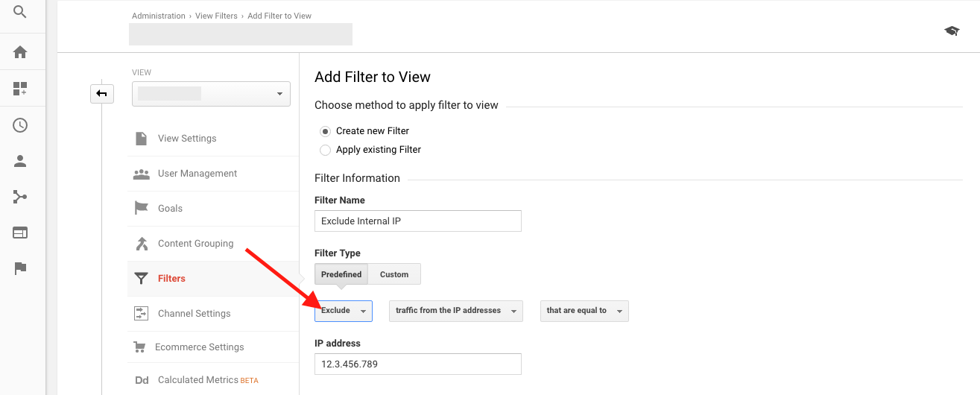Screen dimensions: 980x395
Task: Expand the View selector dropdown
Action: pos(211,94)
